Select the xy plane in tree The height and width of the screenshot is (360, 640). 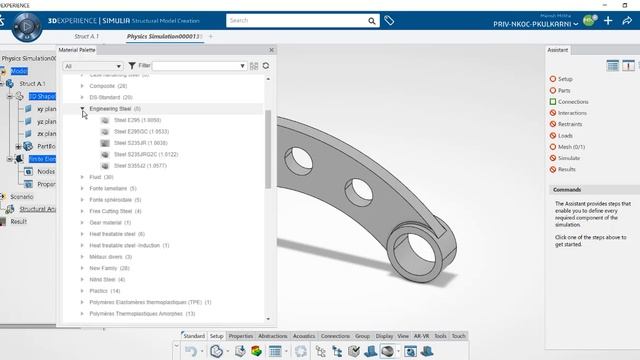click(47, 109)
